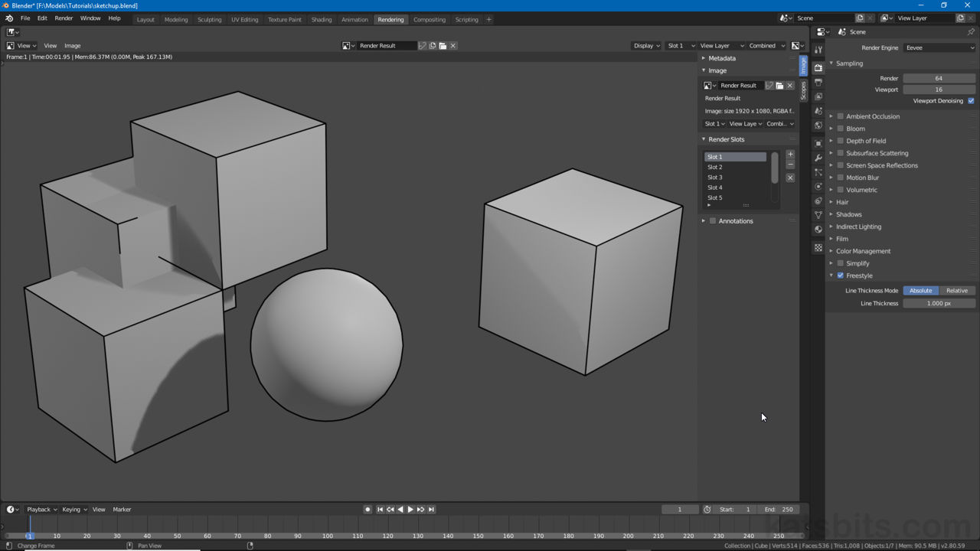Image resolution: width=980 pixels, height=551 pixels.
Task: Play animation forward
Action: pyautogui.click(x=410, y=510)
